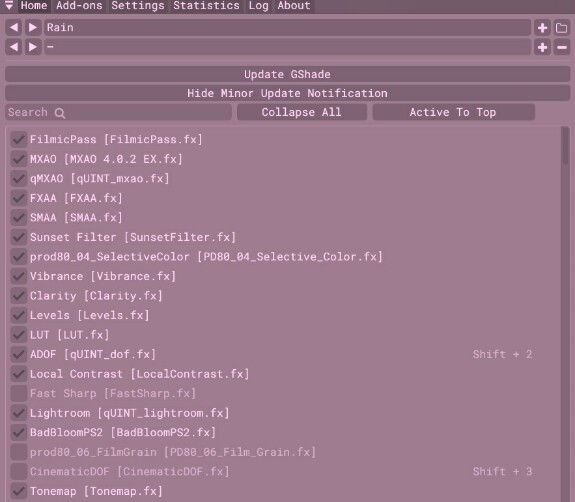575x502 pixels.
Task: Disable Vibrance effect checkbox
Action: (19, 276)
